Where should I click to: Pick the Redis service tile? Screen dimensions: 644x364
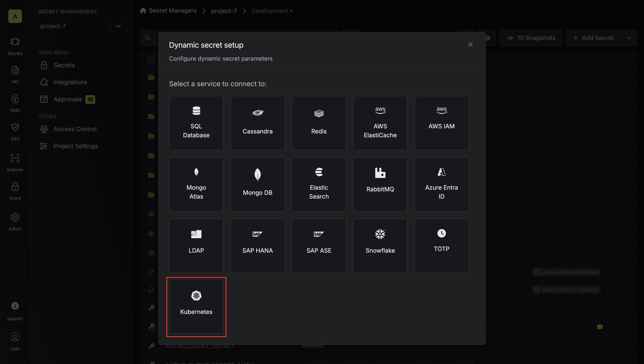(x=319, y=123)
